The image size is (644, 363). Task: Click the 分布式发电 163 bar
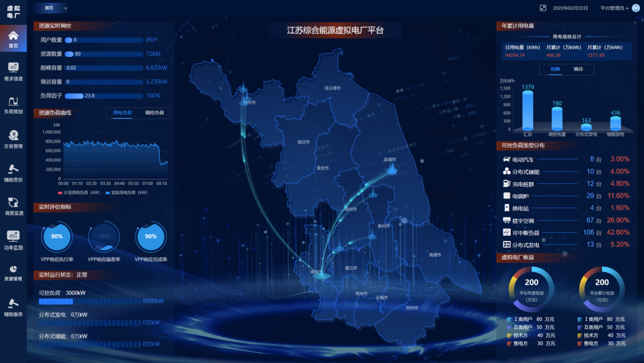tap(586, 127)
